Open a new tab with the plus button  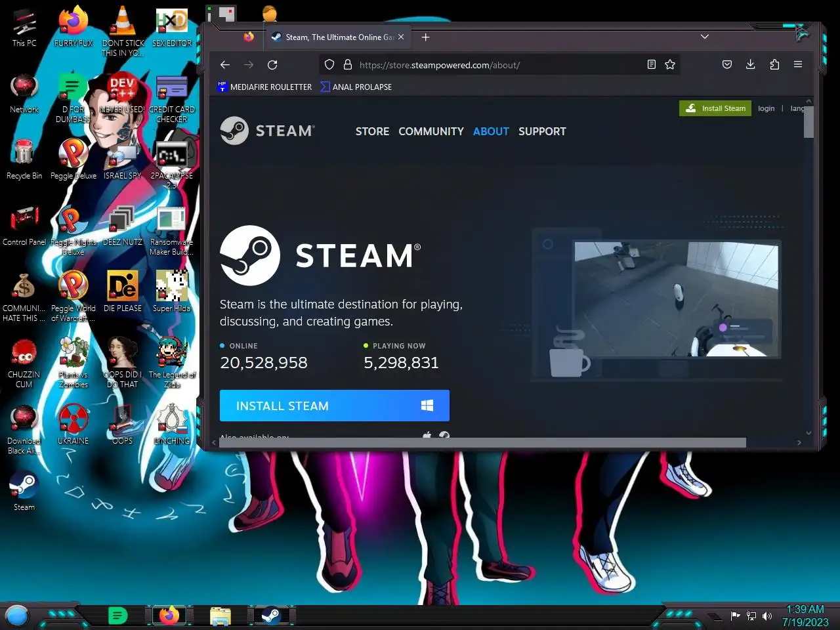click(x=425, y=37)
